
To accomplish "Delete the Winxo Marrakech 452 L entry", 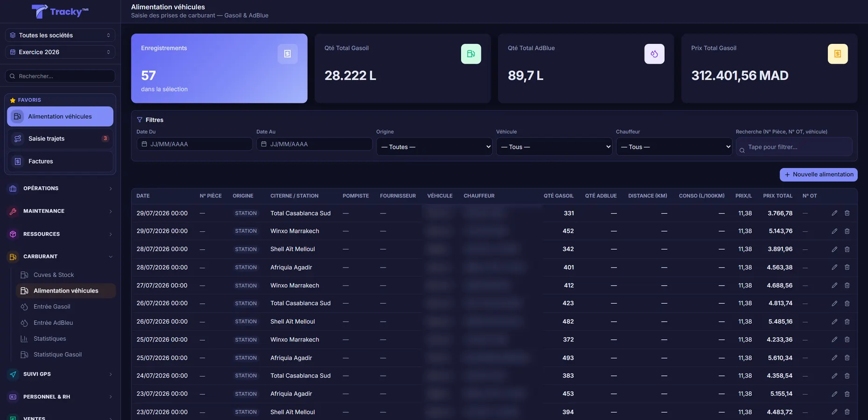I will (x=847, y=231).
